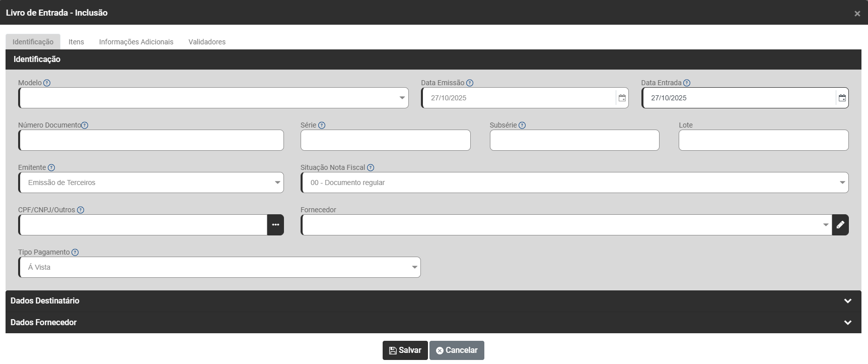Screen dimensions: 868x364
Task: Focus the Lote input field
Action: click(764, 140)
